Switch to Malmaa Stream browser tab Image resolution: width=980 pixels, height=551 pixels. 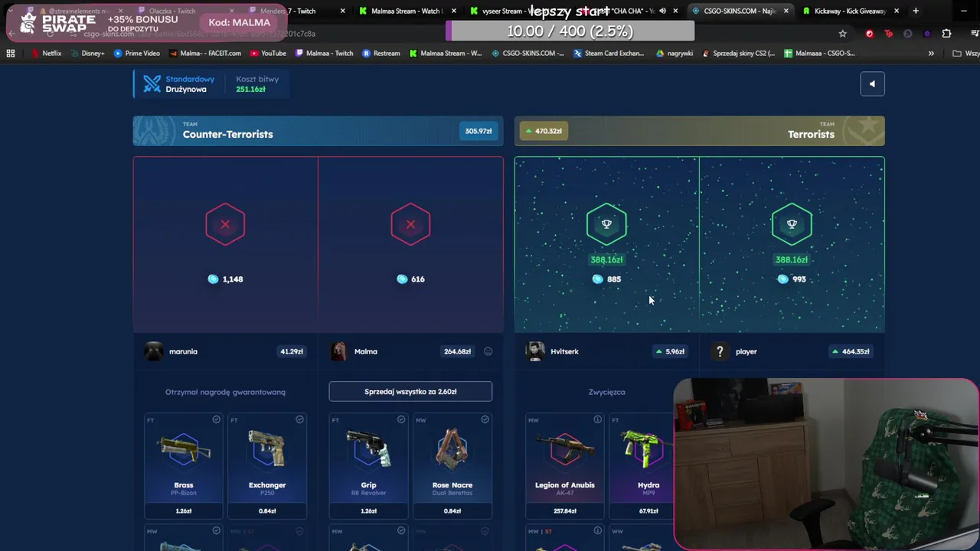pyautogui.click(x=400, y=11)
